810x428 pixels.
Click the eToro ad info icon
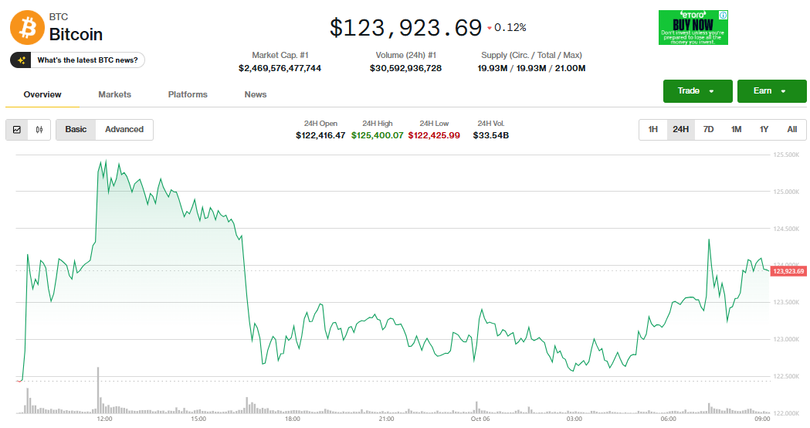click(723, 15)
